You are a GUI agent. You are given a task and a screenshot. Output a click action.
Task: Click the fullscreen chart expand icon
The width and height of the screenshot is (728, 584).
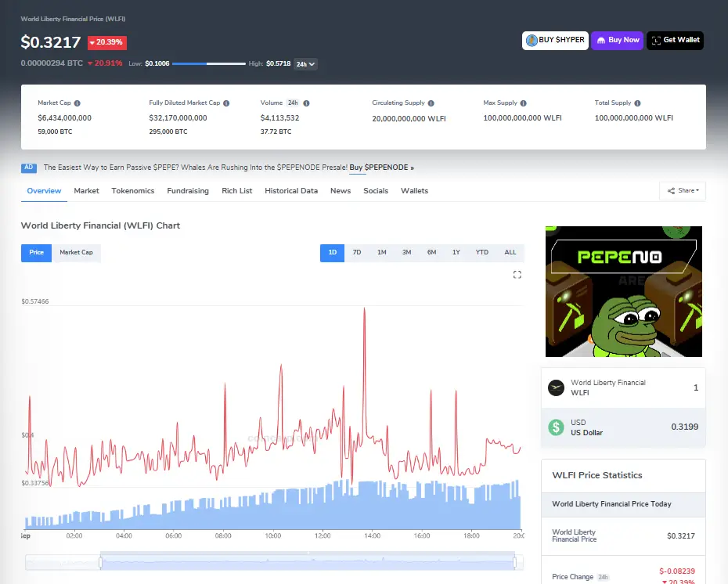pyautogui.click(x=517, y=275)
